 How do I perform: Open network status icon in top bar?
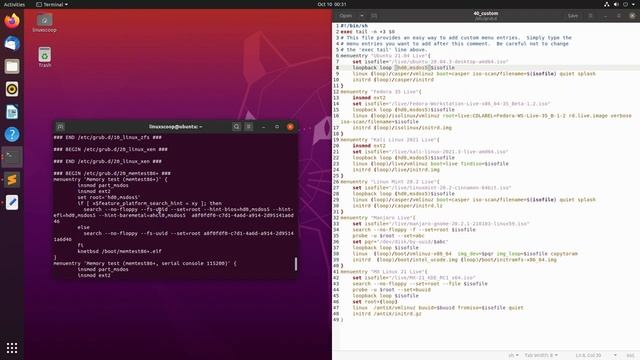[x=607, y=4]
